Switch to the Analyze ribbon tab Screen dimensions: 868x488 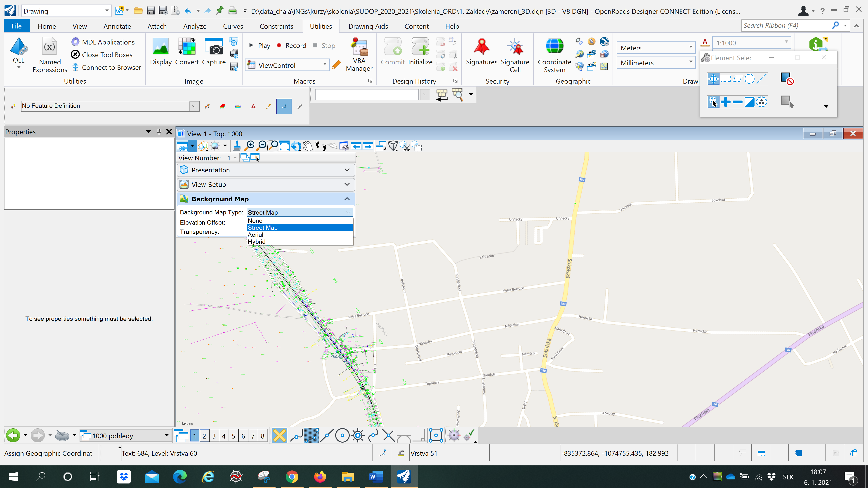[195, 26]
